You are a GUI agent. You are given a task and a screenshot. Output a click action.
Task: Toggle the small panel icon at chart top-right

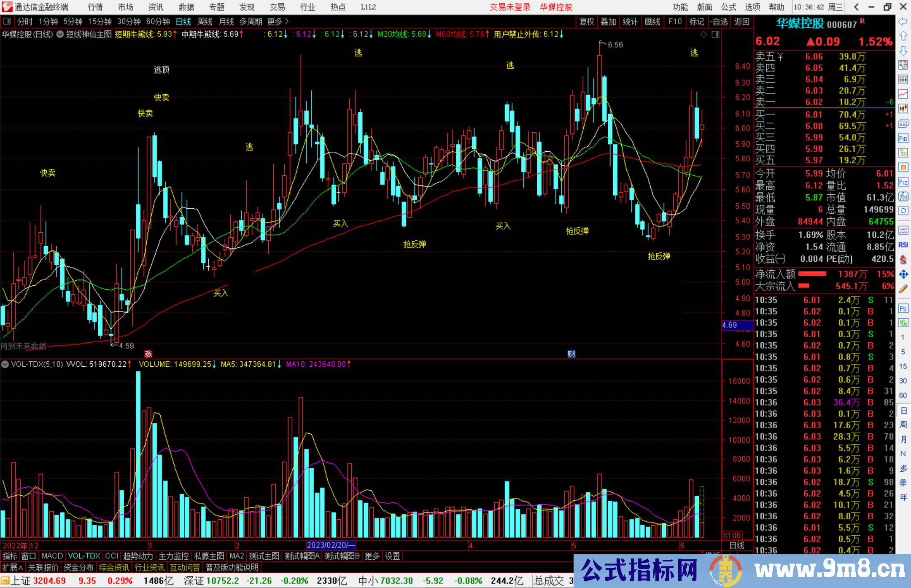(715, 35)
